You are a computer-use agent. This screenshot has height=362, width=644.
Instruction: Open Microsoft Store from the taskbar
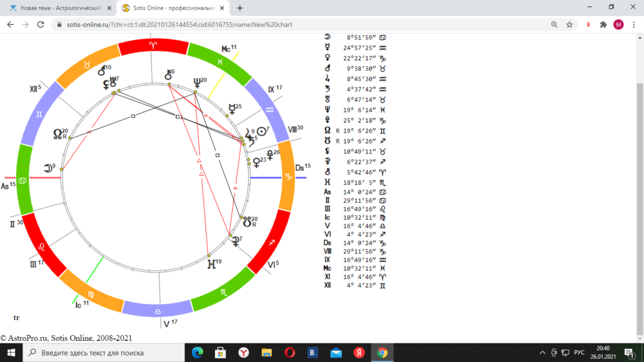[x=220, y=352]
